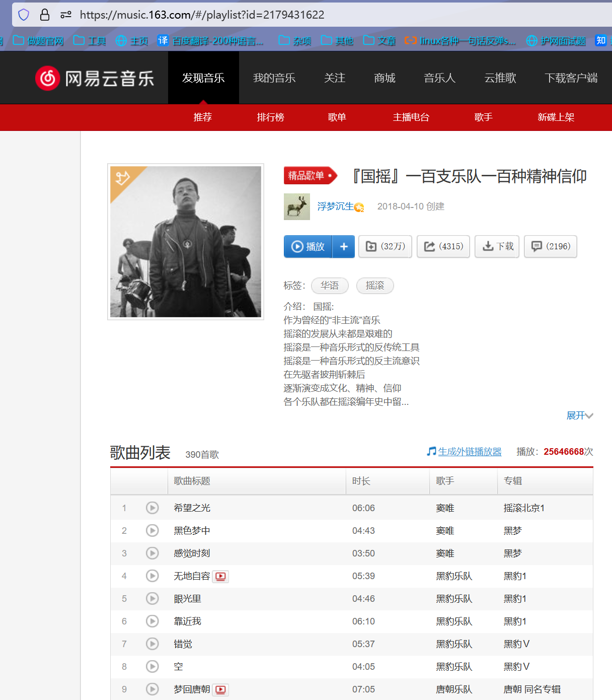Play song 无地自容

(152, 576)
